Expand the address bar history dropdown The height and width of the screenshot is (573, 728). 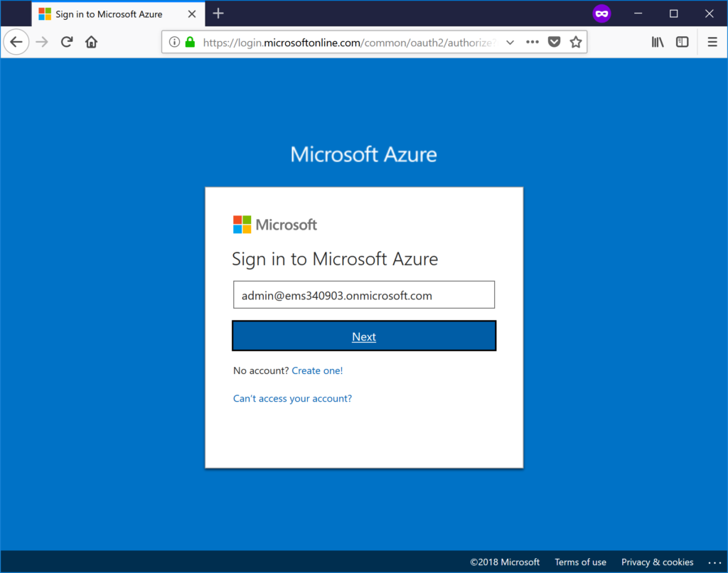click(510, 42)
